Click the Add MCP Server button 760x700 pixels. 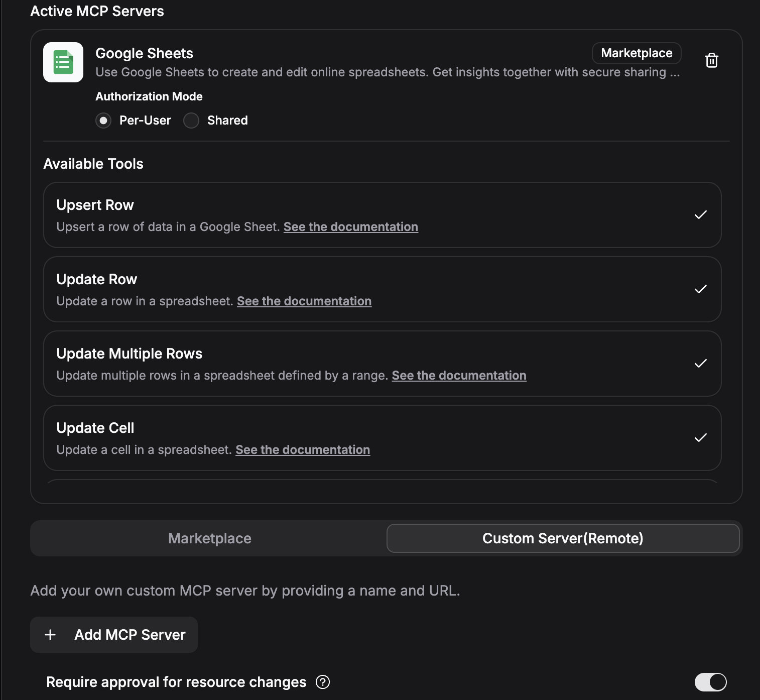coord(114,635)
